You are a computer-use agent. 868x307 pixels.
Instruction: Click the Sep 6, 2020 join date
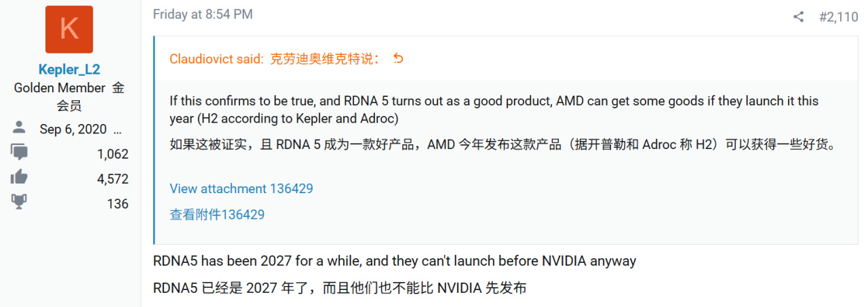click(x=73, y=129)
